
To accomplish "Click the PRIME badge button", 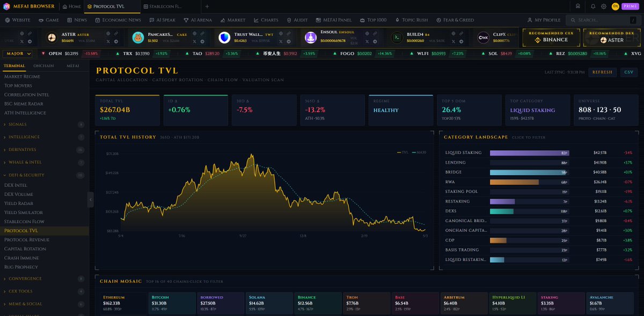I will point(630,6).
